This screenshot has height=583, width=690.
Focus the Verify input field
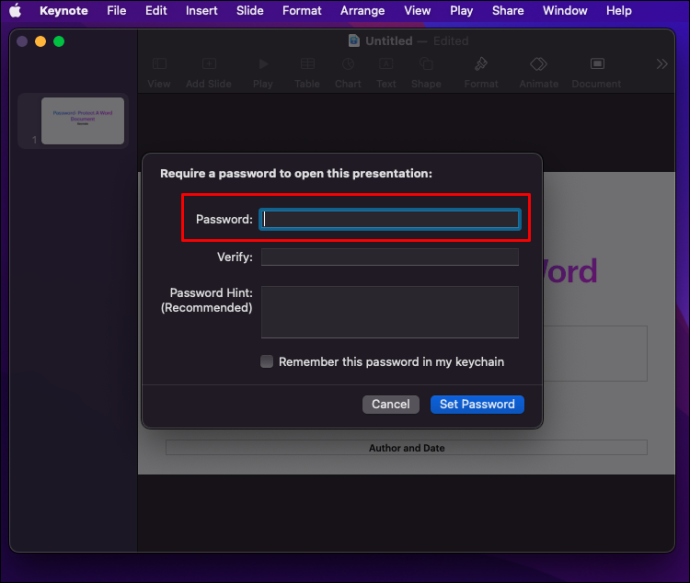[390, 257]
